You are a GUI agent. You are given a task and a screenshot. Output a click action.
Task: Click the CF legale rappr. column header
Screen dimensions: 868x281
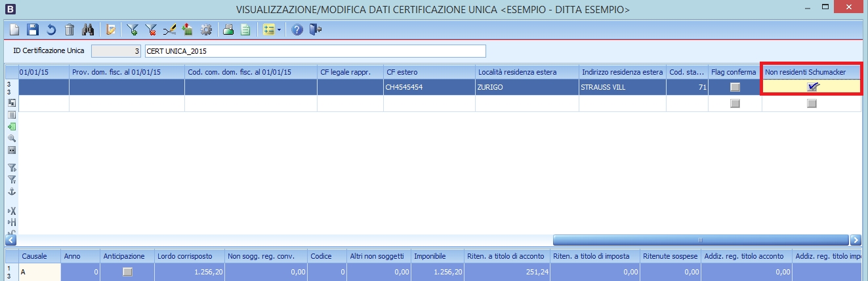pos(350,71)
